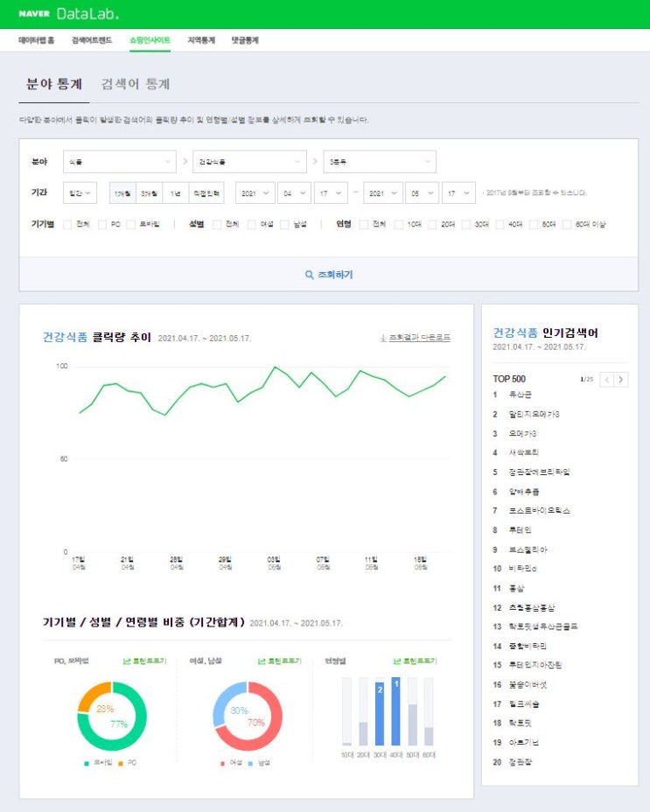Open keyword 1 유산균

(x=520, y=395)
